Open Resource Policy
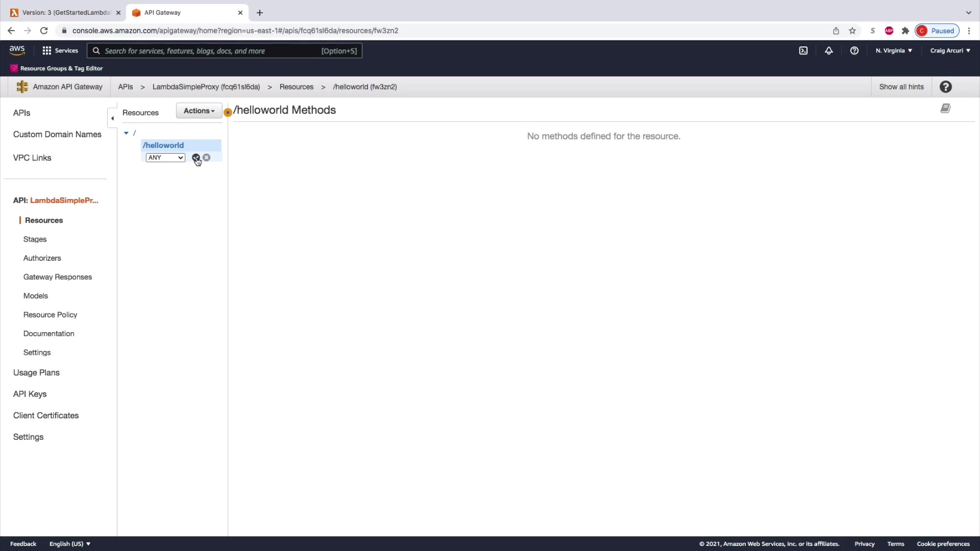The image size is (980, 551). point(50,315)
